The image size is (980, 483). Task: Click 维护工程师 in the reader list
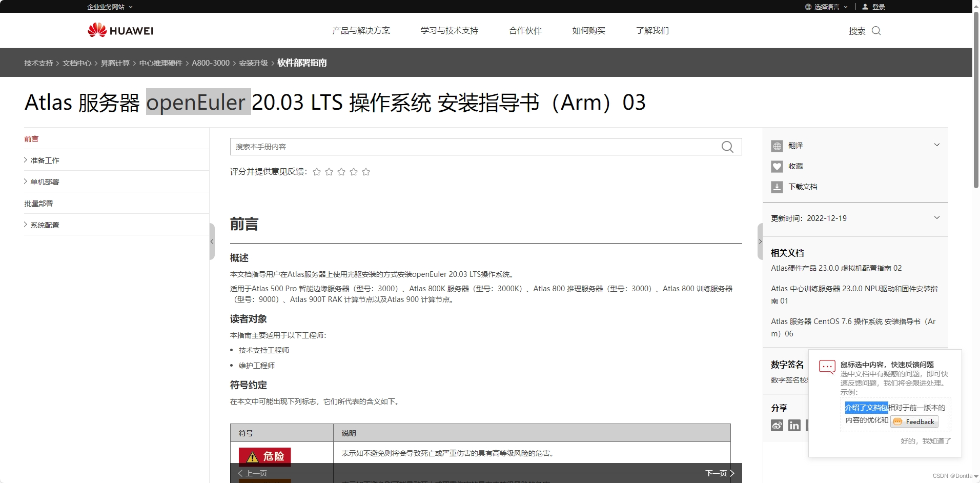[257, 366]
